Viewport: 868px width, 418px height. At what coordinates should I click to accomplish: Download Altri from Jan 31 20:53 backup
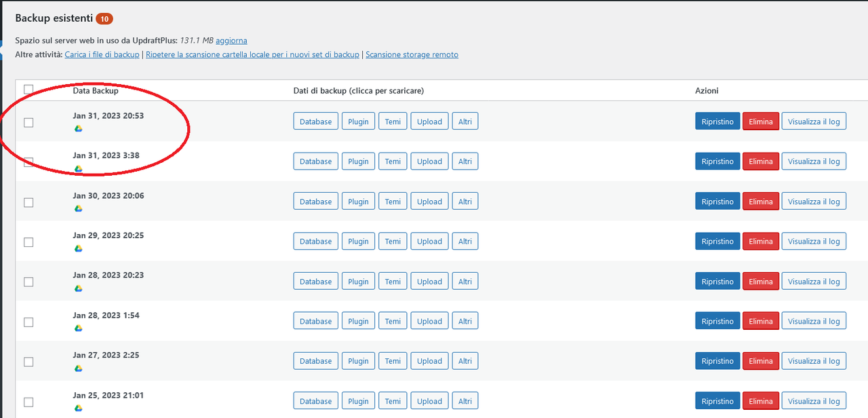(465, 121)
